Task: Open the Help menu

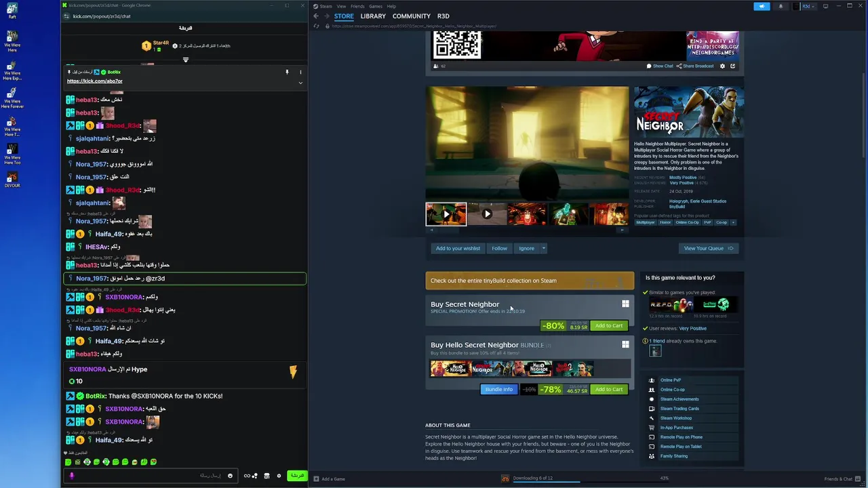Action: click(391, 6)
